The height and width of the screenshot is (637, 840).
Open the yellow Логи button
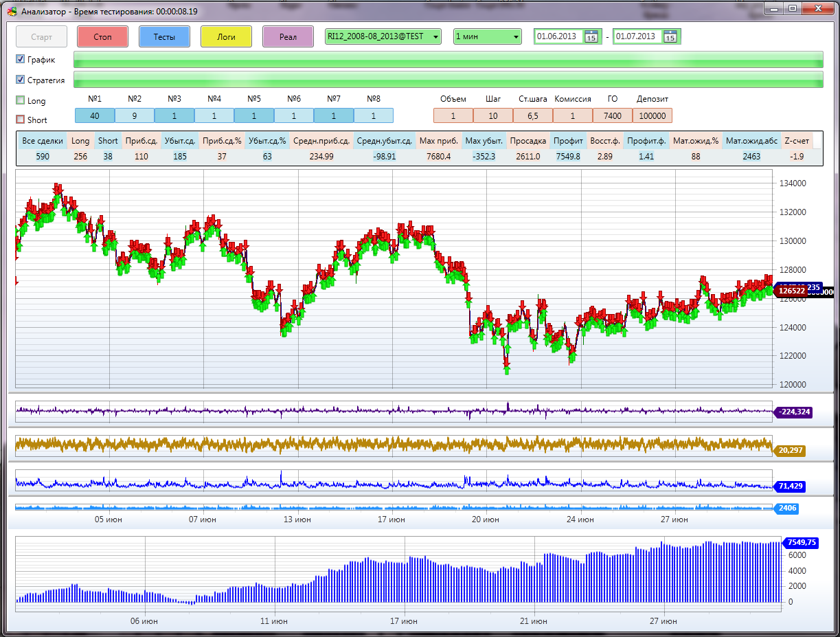226,36
